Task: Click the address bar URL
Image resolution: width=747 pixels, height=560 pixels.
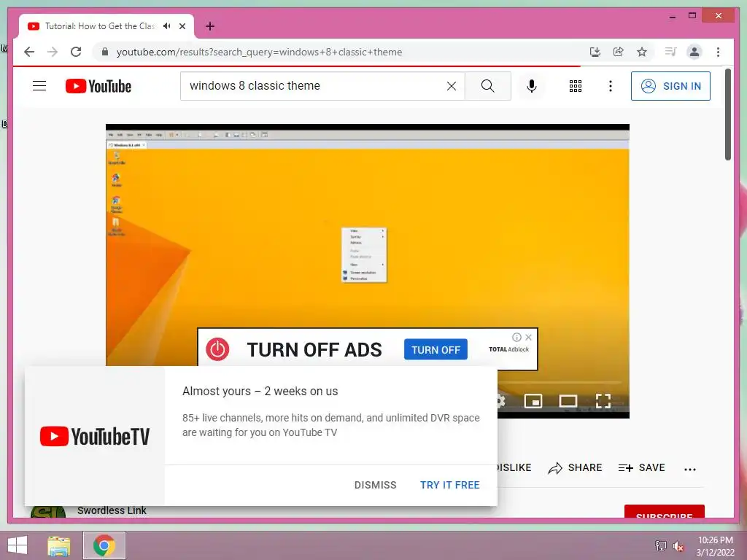Action: [259, 52]
